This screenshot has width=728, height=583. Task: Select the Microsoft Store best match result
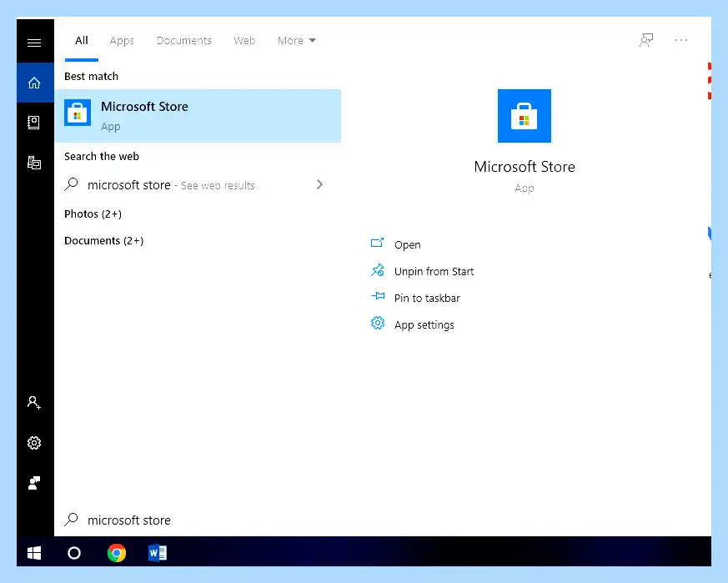point(198,116)
